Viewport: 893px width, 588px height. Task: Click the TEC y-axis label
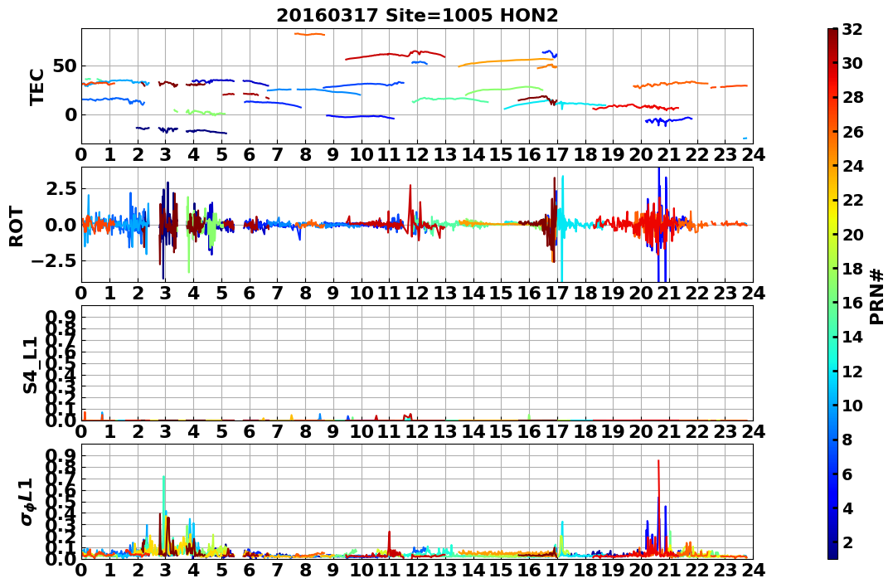[36, 86]
